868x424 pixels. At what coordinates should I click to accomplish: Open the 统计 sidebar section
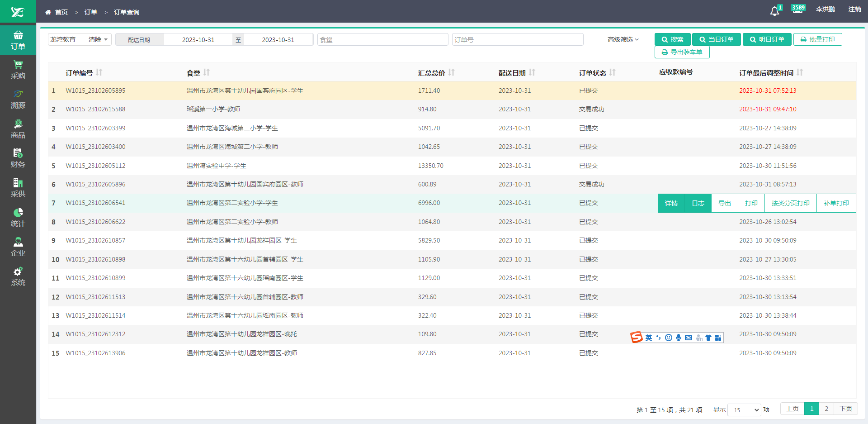(18, 218)
